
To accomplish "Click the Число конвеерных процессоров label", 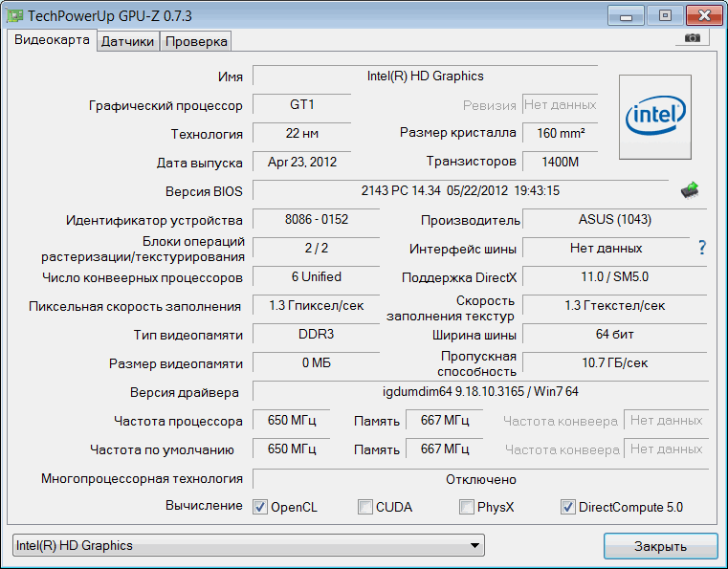I will coord(143,277).
